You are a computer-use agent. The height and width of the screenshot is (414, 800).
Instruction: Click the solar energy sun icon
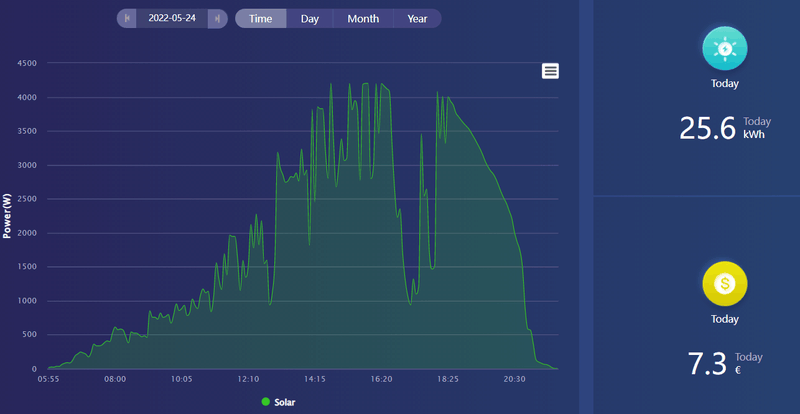point(724,48)
